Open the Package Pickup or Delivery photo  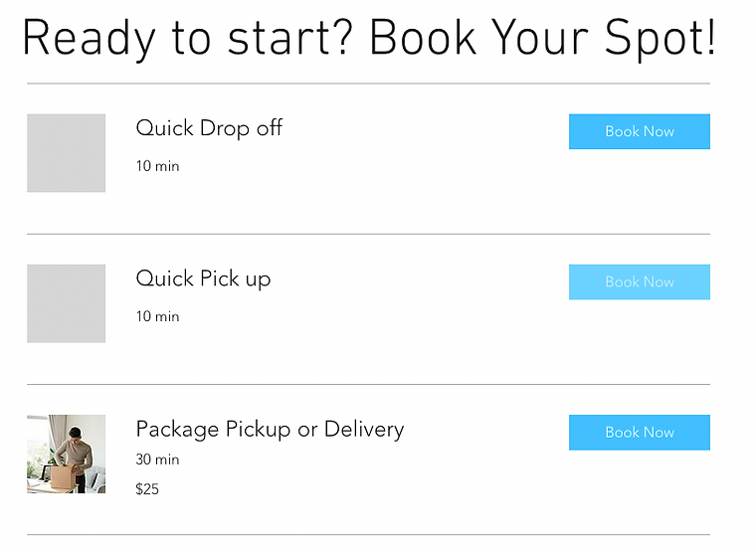tap(66, 454)
